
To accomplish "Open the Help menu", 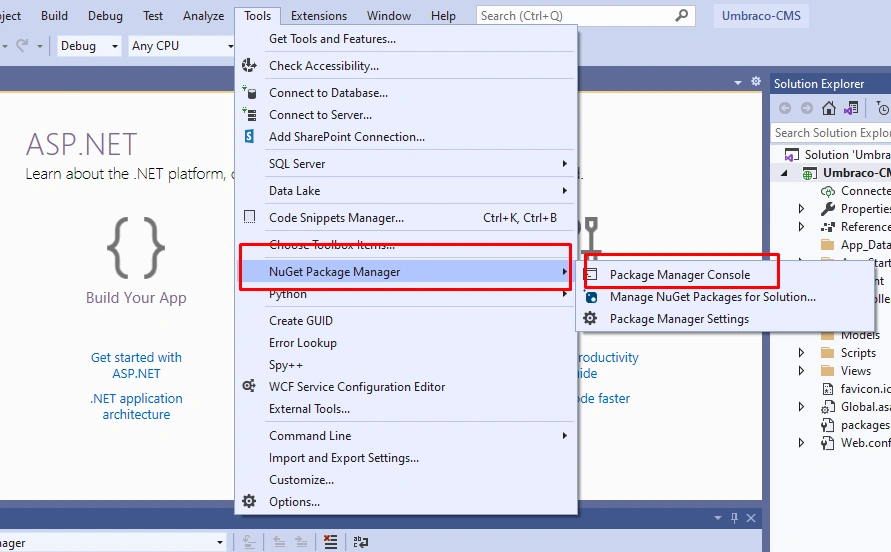I will [x=443, y=16].
